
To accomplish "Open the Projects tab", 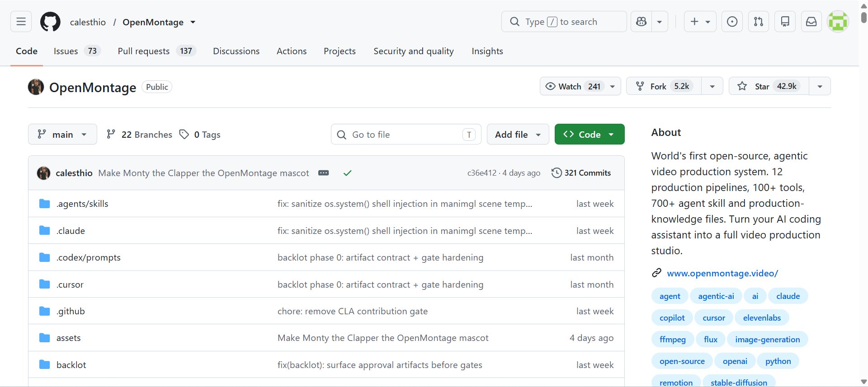I will tap(340, 51).
